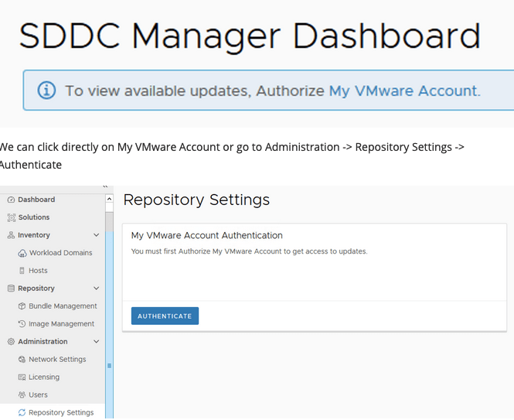Click the Repository Settings sync icon
The width and height of the screenshot is (514, 420).
tap(22, 413)
